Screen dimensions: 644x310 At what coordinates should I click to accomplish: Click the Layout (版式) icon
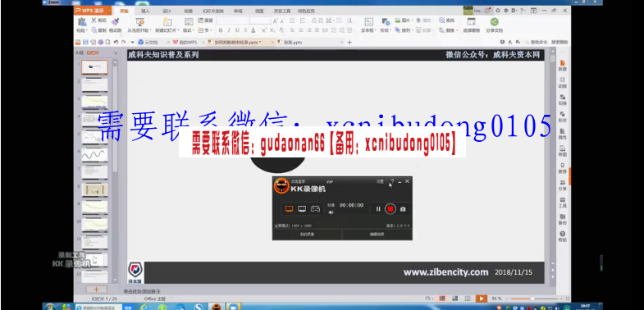[x=189, y=22]
